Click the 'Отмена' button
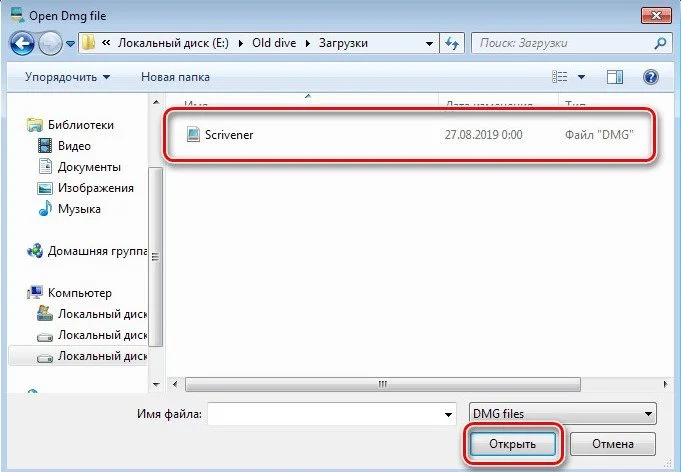The image size is (681, 472). click(x=613, y=444)
